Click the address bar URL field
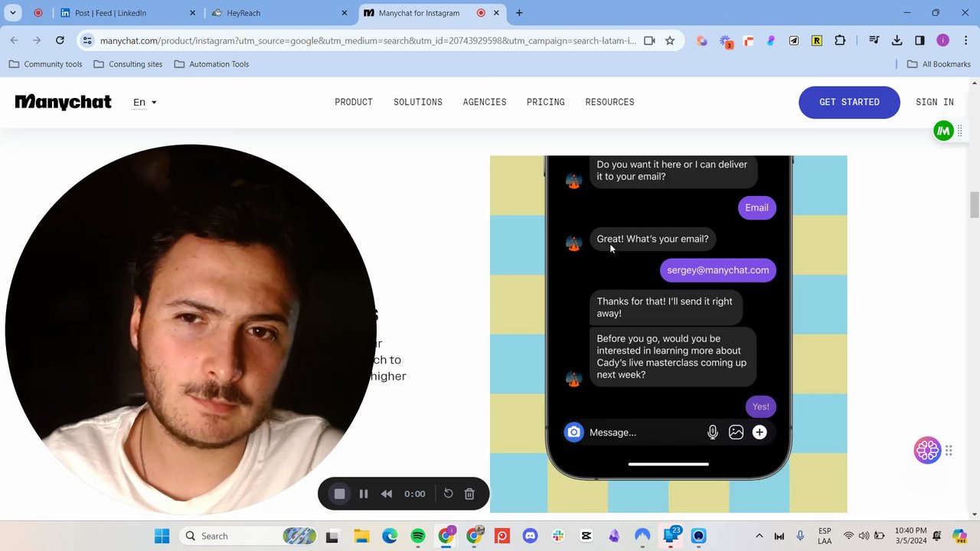The height and width of the screenshot is (551, 980). [368, 41]
